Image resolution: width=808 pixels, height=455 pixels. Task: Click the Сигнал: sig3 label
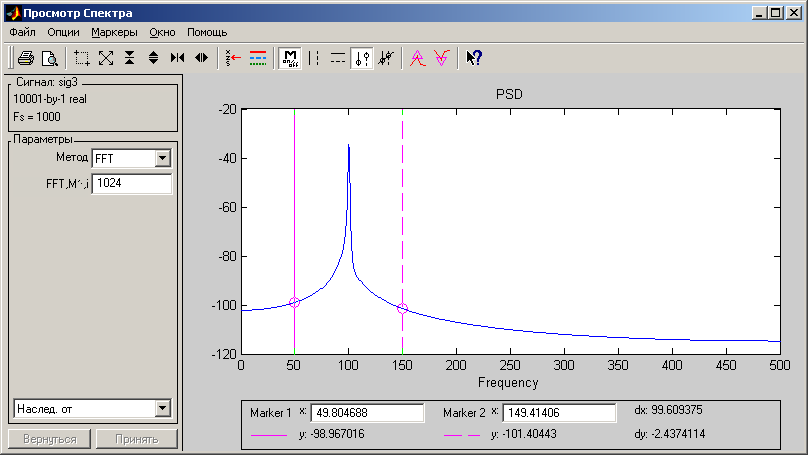47,82
